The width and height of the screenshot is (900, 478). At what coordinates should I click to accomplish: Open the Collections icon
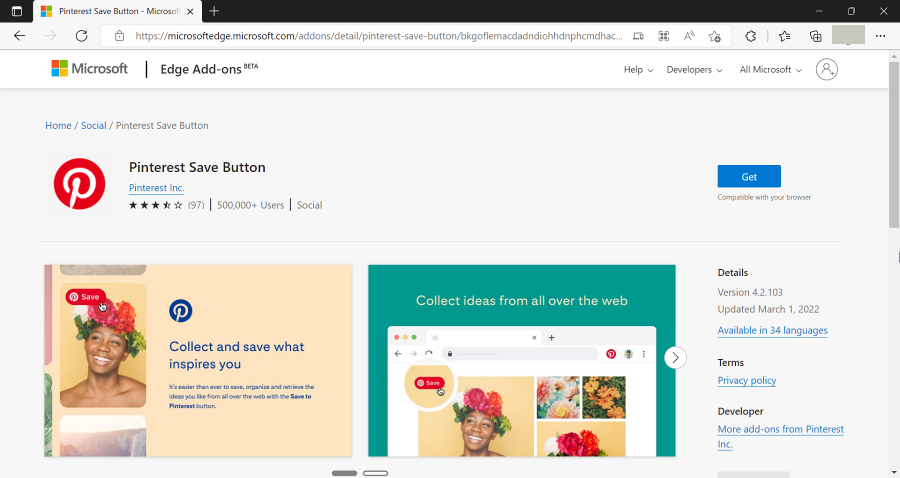(816, 36)
